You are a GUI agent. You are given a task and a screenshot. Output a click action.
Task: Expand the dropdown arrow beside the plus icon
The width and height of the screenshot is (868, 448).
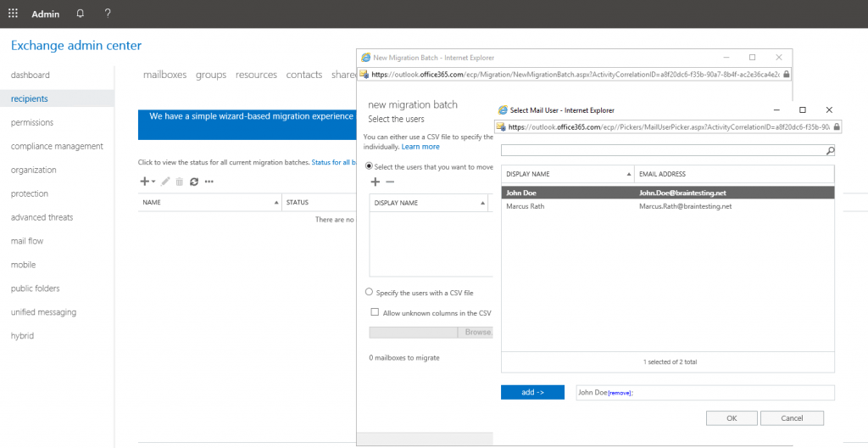[x=153, y=182]
